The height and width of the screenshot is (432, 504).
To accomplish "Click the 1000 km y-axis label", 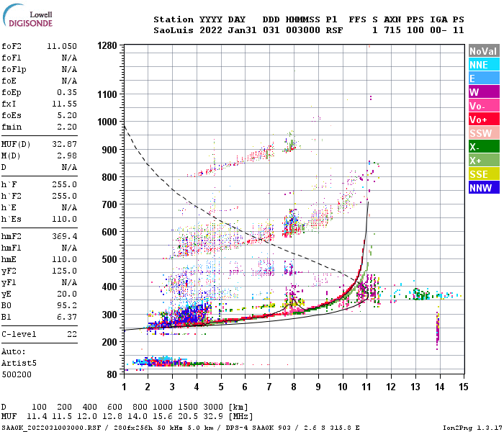I will [107, 122].
